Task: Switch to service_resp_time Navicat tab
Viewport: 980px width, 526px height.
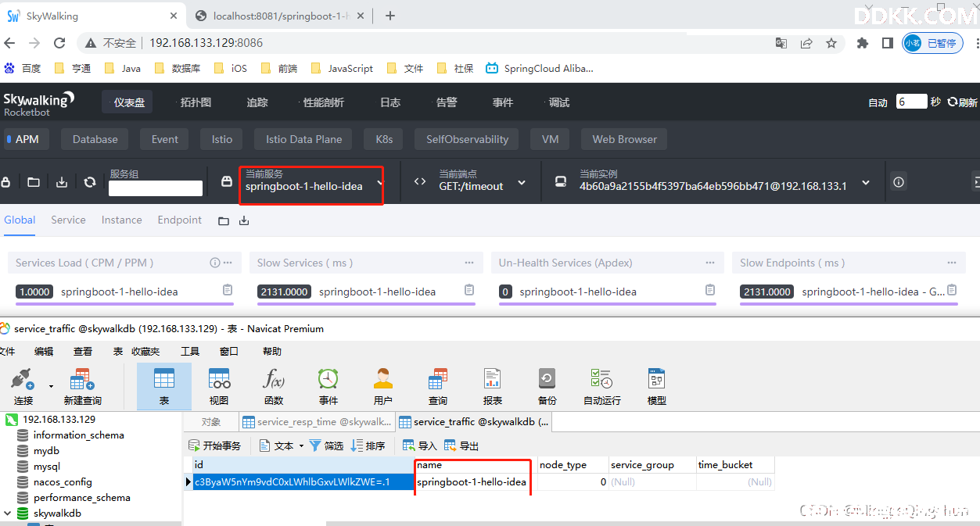Action: pyautogui.click(x=317, y=422)
